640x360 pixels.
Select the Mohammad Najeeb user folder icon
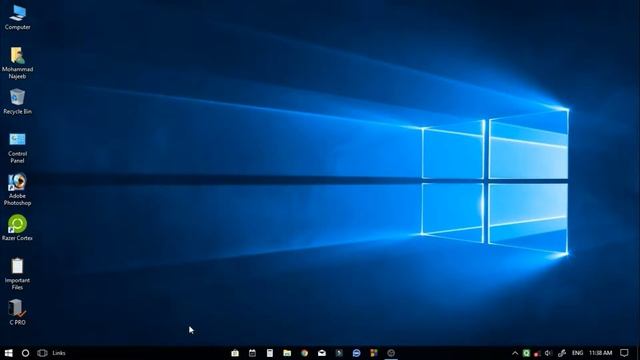pyautogui.click(x=17, y=63)
